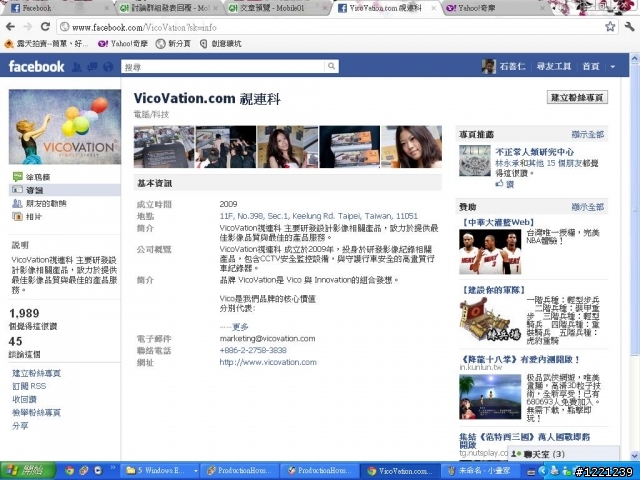Image resolution: width=640 pixels, height=480 pixels.
Task: Open the Keelung Rd. Taipei address link
Action: coord(318,216)
